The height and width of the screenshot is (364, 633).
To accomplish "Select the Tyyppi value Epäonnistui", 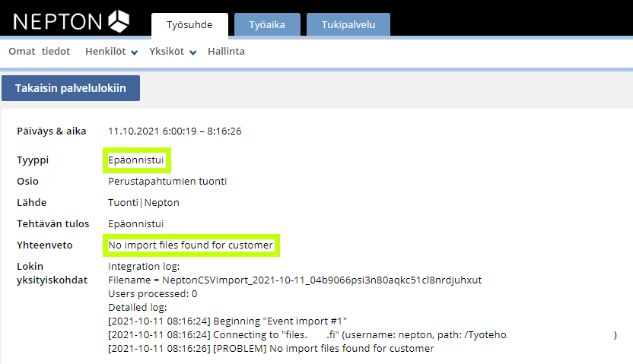I will pos(135,160).
